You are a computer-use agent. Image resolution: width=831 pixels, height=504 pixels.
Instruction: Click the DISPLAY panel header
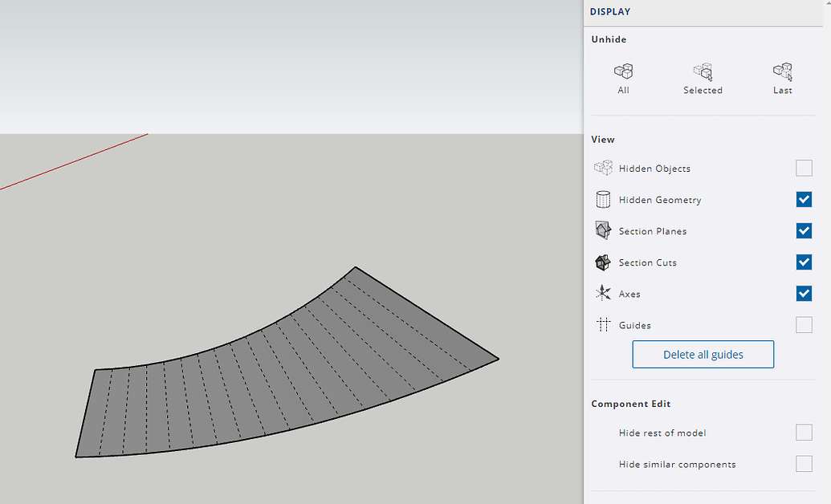(610, 11)
